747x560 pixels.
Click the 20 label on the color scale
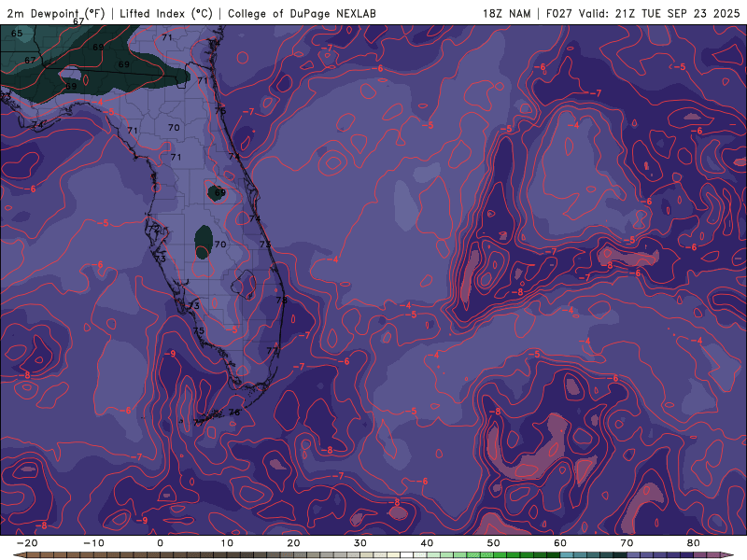pyautogui.click(x=293, y=543)
